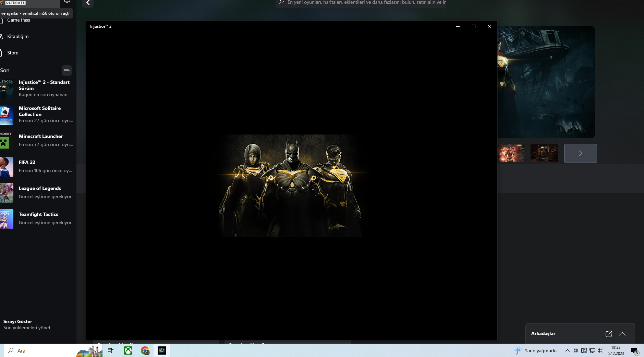This screenshot has width=644, height=357.
Task: Click the League of Legends cover thumbnail
Action: pos(7,193)
